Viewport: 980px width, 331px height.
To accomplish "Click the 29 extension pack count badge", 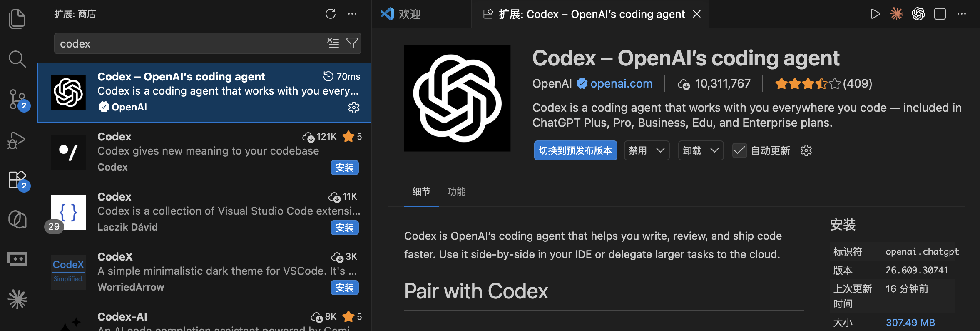I will pyautogui.click(x=54, y=226).
